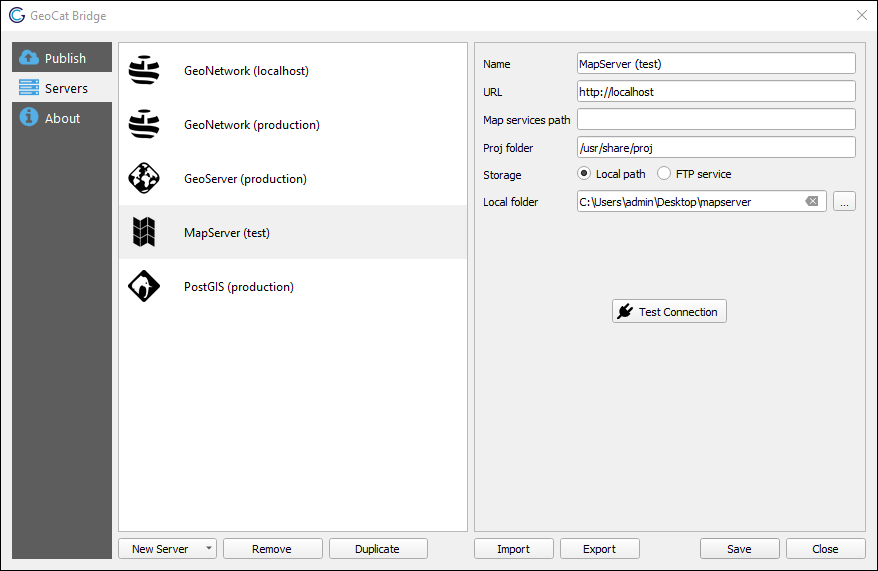
Task: Clear the Local folder field with the X icon
Action: [812, 202]
